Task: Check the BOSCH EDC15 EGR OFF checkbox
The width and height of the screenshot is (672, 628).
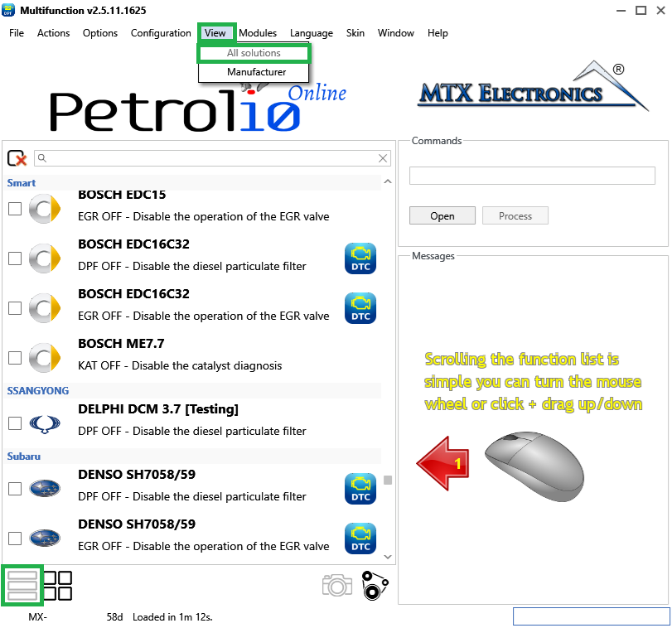Action: coord(15,209)
